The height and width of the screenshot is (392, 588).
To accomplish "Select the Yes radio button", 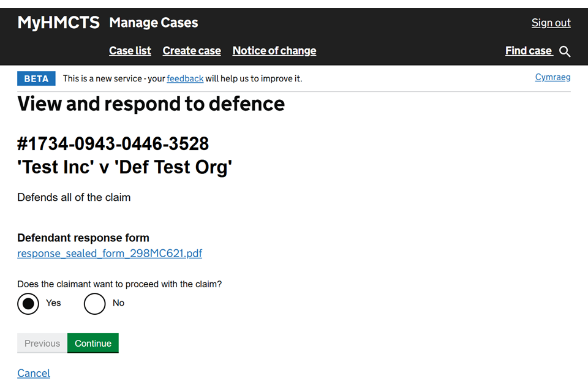I will 28,303.
